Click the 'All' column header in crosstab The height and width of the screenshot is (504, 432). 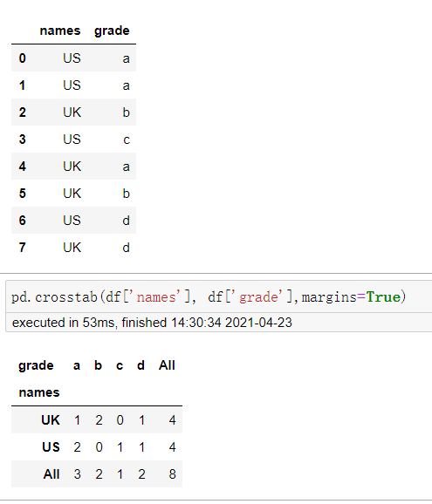tap(167, 365)
